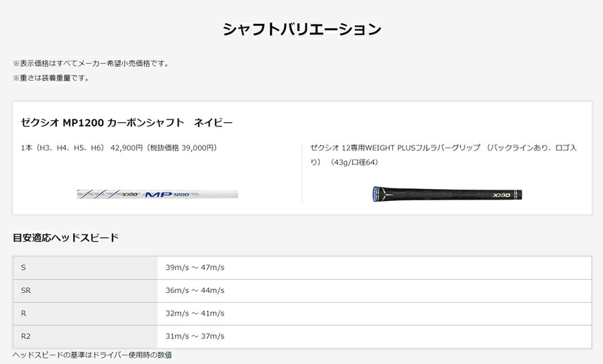Select the value 32m/s ～ 41m/s
Screen dimensions: 603x364
click(x=195, y=313)
